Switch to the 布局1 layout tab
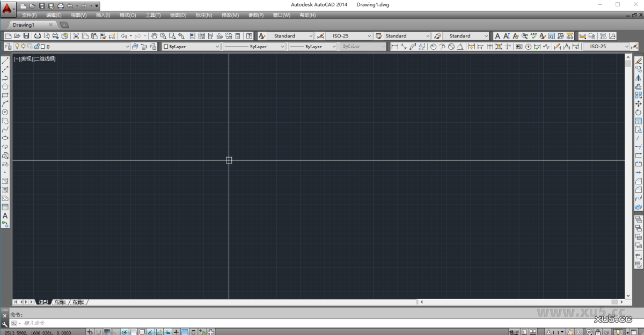The image size is (644, 335). tap(61, 302)
